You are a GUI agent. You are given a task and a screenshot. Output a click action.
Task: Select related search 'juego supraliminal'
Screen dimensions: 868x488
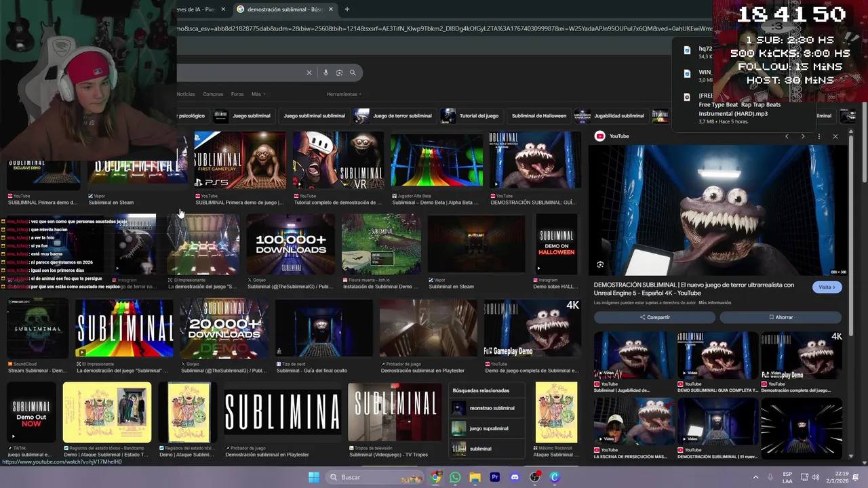pos(486,428)
